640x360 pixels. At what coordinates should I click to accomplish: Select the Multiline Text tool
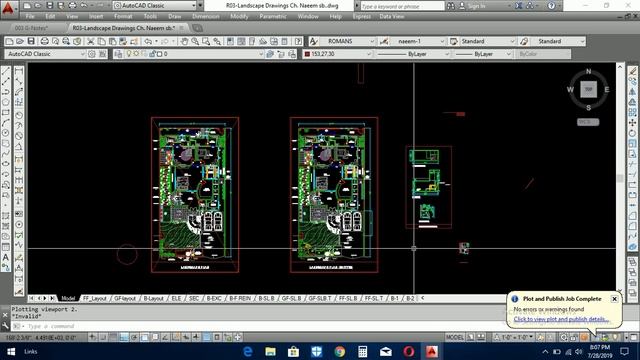click(x=6, y=258)
